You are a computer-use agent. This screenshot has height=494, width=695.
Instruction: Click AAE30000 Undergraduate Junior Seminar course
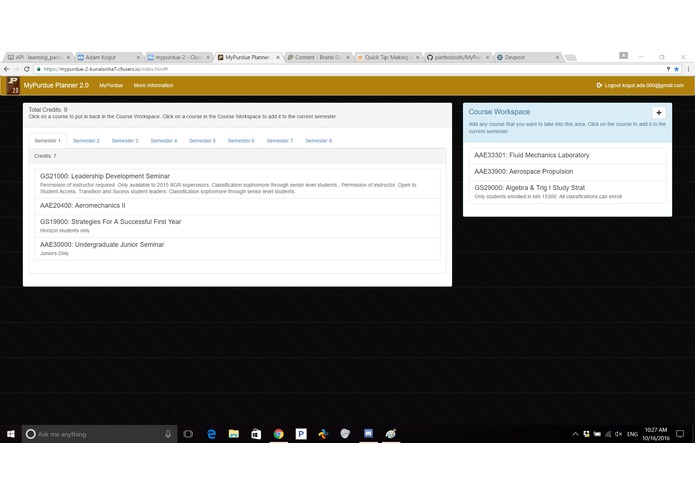point(238,249)
